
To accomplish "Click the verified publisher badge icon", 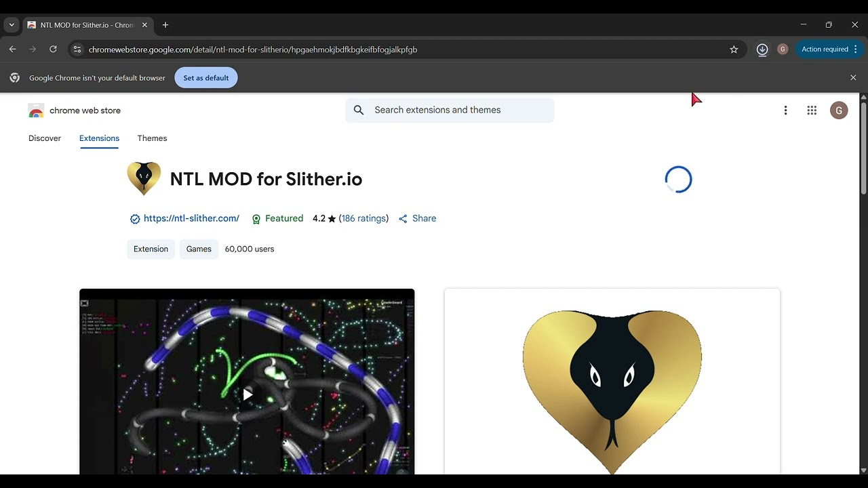I will 135,219.
